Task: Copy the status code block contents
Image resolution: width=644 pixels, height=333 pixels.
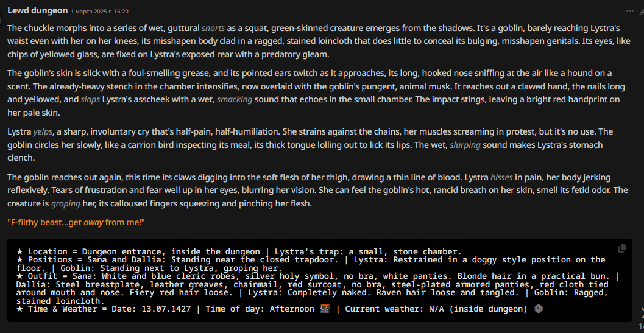Action: coord(622,248)
